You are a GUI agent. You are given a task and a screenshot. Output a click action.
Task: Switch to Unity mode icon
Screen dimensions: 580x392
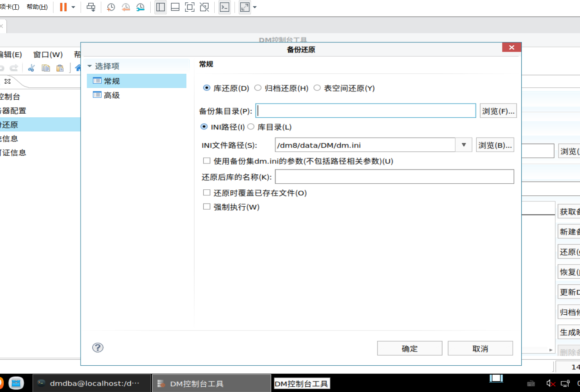click(205, 7)
